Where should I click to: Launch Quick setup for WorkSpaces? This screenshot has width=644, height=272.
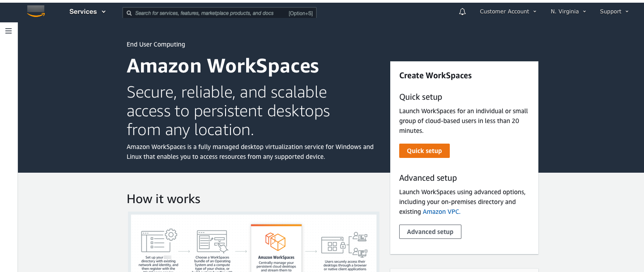424,151
